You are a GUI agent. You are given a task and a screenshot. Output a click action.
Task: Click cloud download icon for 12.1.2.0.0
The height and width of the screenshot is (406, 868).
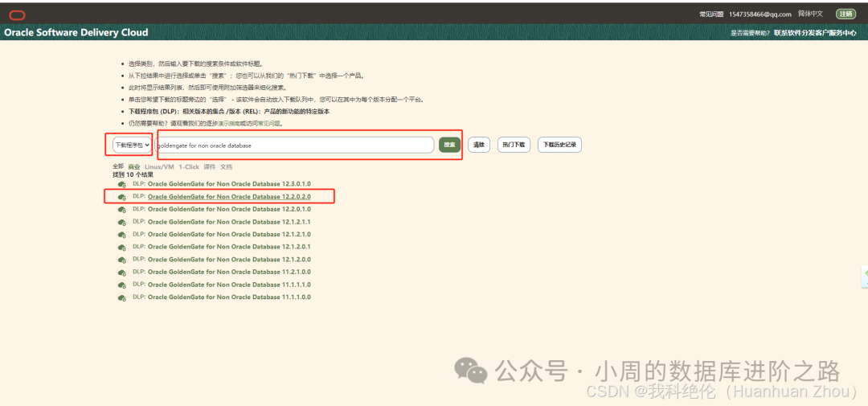[122, 260]
